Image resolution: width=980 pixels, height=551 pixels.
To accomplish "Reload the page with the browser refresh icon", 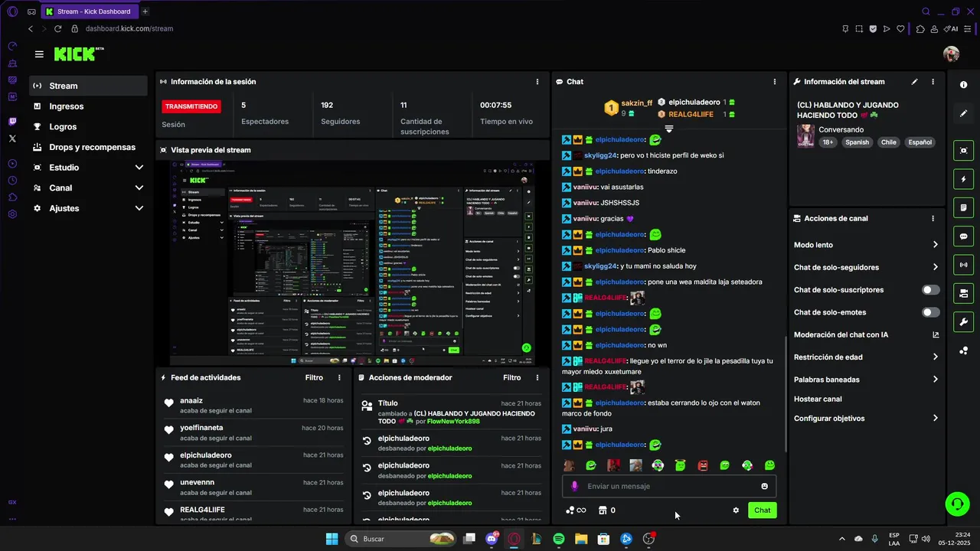I will click(57, 28).
